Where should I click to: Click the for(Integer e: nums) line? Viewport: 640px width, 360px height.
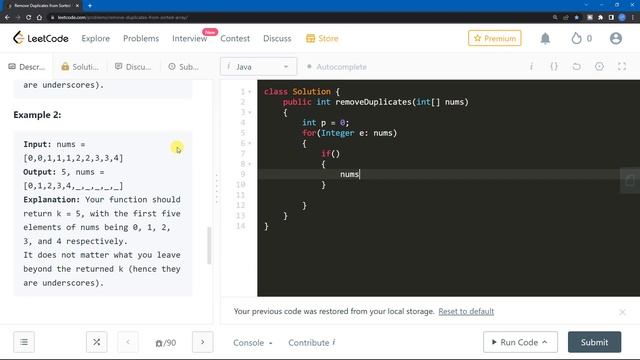(x=349, y=133)
